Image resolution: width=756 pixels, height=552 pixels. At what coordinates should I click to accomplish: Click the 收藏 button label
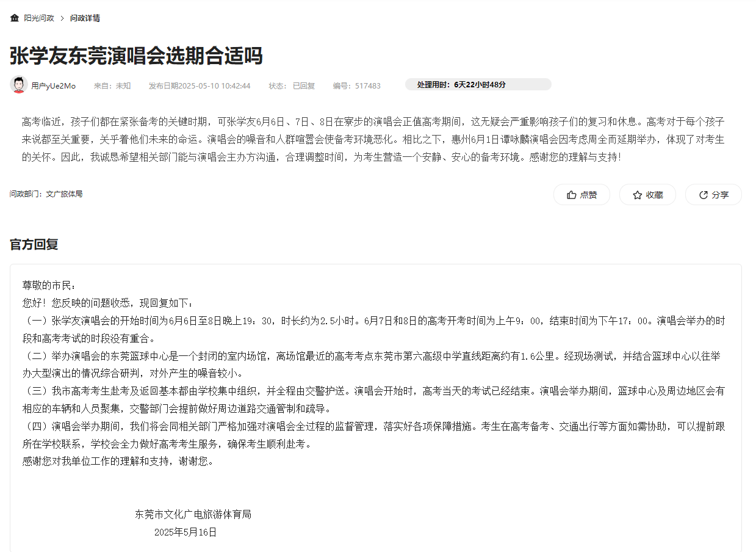coord(654,195)
